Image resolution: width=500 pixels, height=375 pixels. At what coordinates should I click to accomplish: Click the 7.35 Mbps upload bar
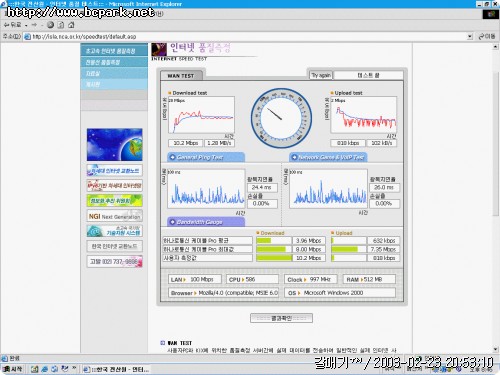(348, 249)
